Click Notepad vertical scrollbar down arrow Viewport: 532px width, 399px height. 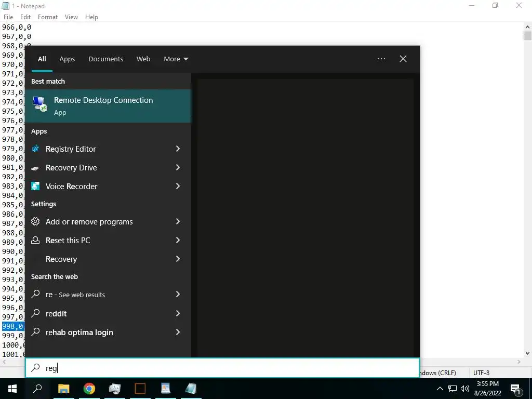(x=527, y=353)
